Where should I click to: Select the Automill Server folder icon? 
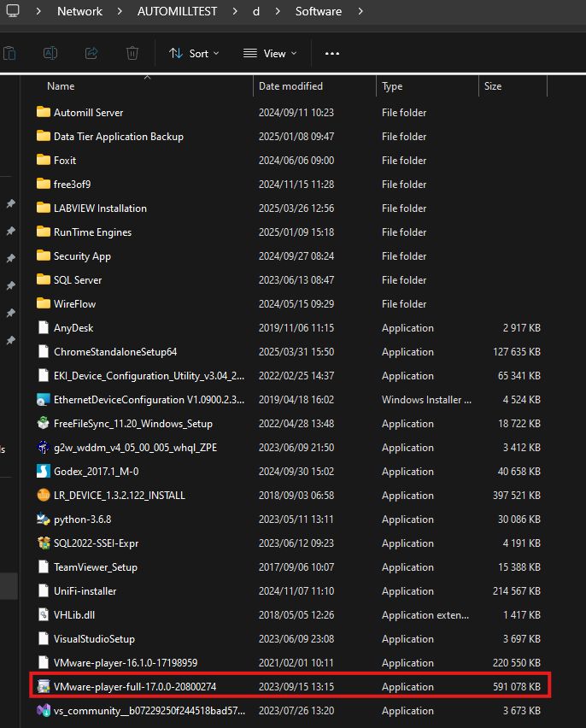[44, 112]
